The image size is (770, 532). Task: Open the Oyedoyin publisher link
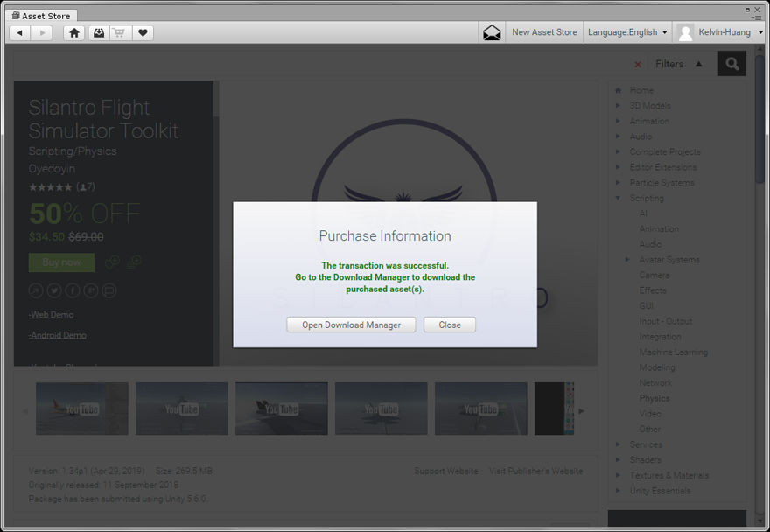[52, 169]
